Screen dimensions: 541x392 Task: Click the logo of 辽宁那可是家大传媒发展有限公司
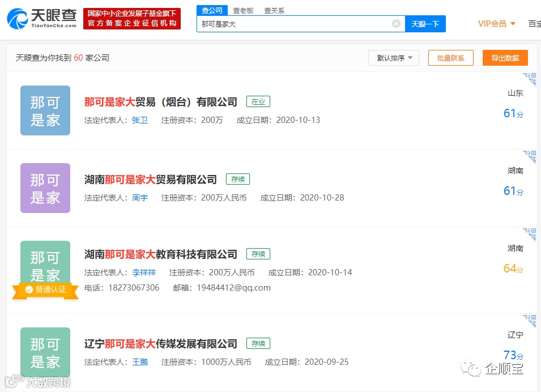[x=45, y=352]
